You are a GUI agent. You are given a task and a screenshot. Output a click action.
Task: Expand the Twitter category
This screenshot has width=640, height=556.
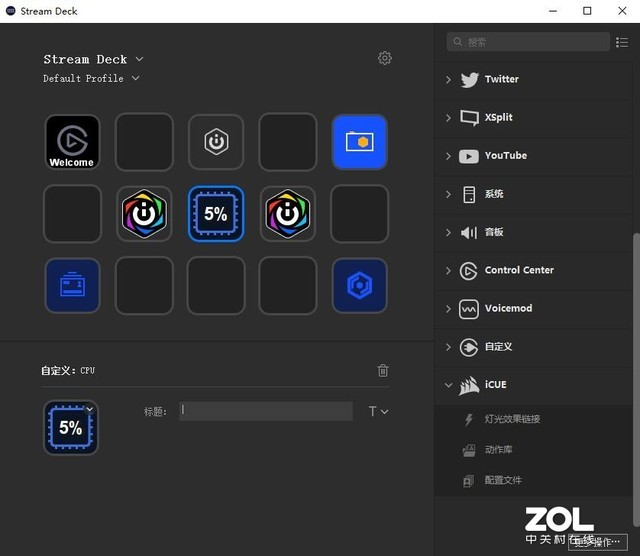pyautogui.click(x=448, y=79)
